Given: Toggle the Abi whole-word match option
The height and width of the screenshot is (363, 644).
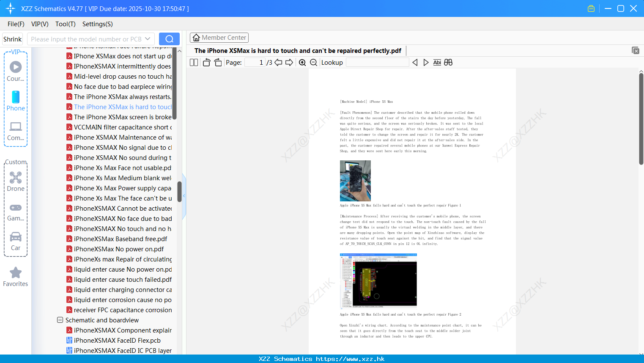Looking at the screenshot, I should (x=437, y=62).
